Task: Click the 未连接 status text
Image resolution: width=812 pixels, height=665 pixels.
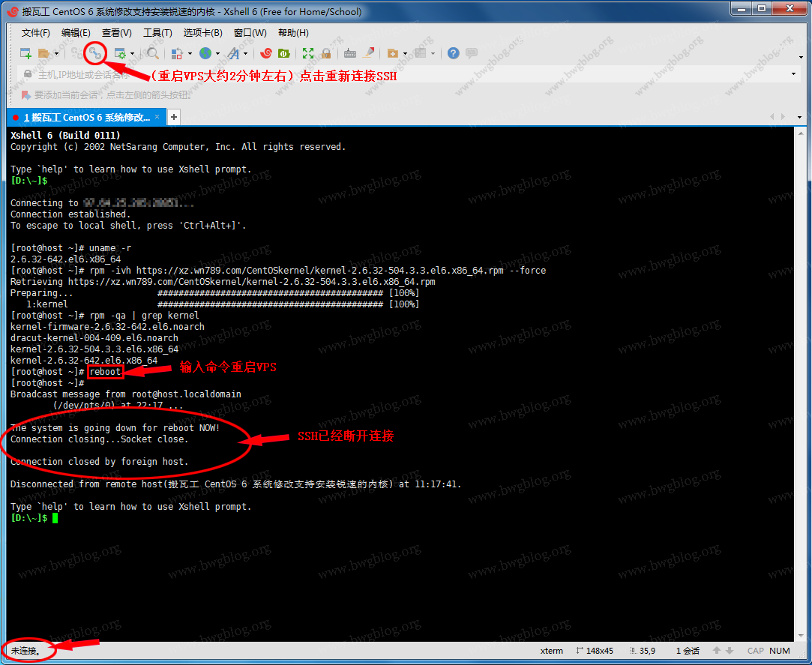Action: (x=26, y=651)
